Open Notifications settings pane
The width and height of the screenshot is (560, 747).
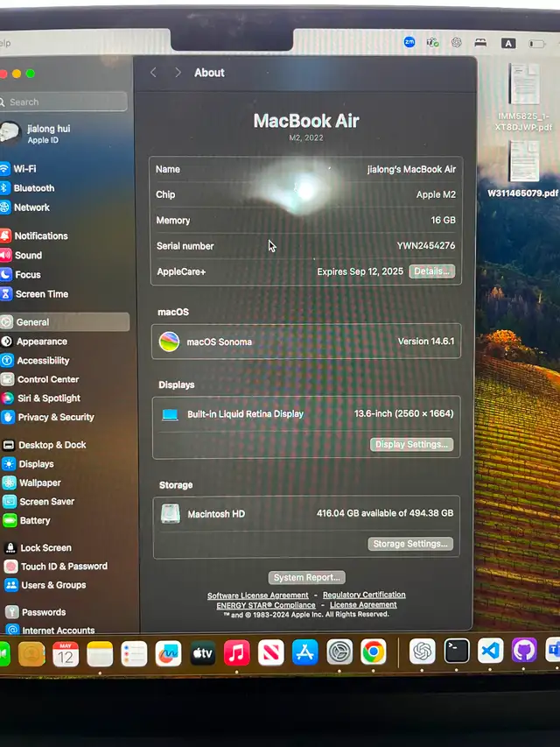34,236
